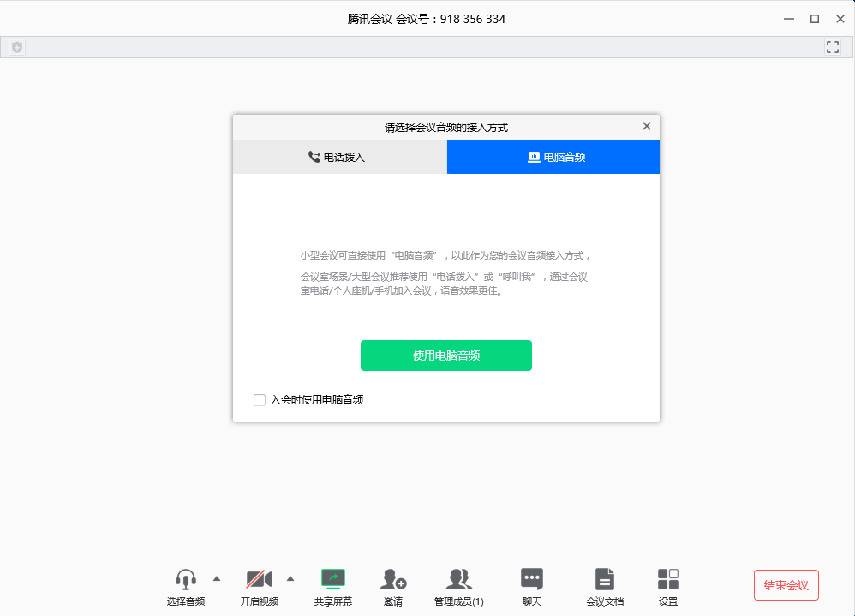Expand the video options arrow
The width and height of the screenshot is (855, 616).
(x=290, y=577)
